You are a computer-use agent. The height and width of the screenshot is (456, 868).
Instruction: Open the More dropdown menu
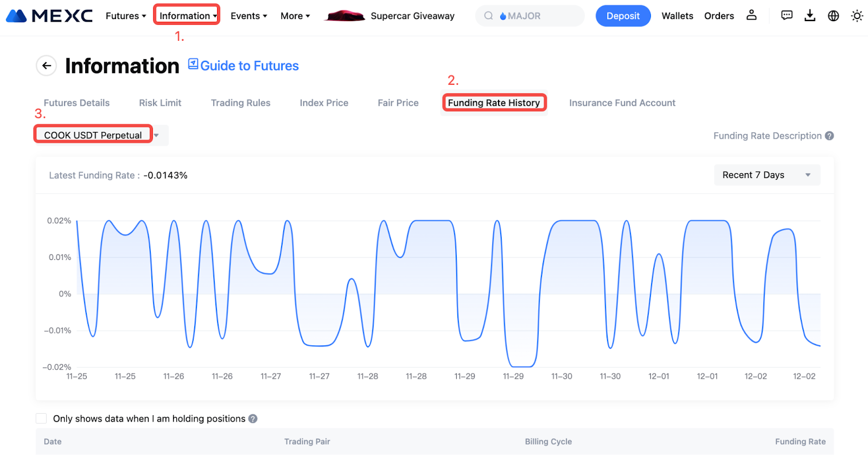tap(295, 16)
